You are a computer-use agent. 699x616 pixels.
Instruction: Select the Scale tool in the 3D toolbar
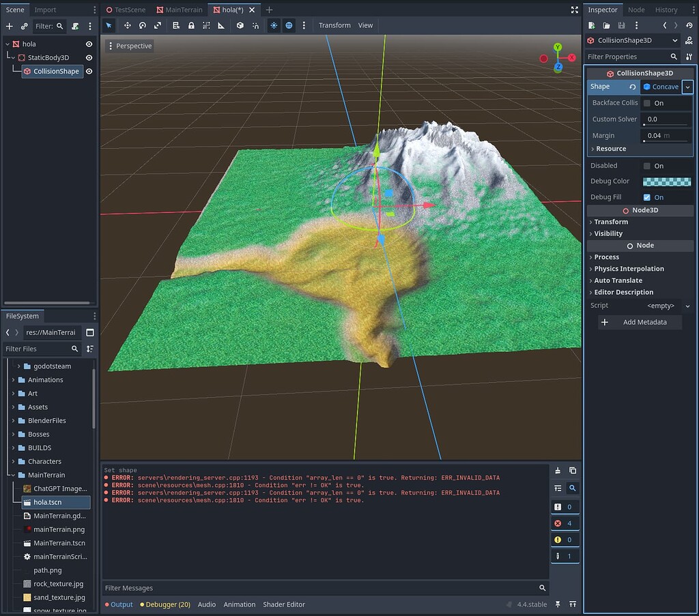(158, 25)
